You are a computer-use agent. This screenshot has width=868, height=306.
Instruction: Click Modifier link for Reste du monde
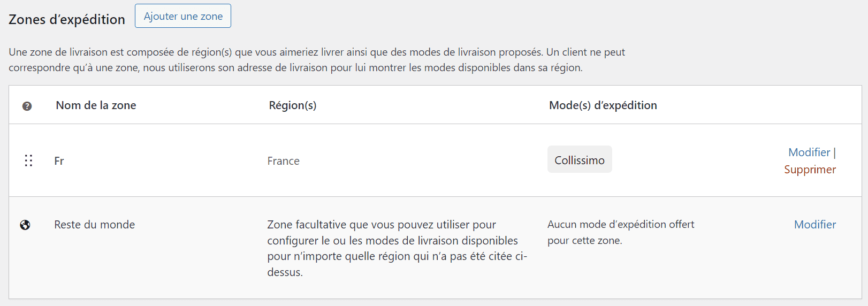point(815,225)
